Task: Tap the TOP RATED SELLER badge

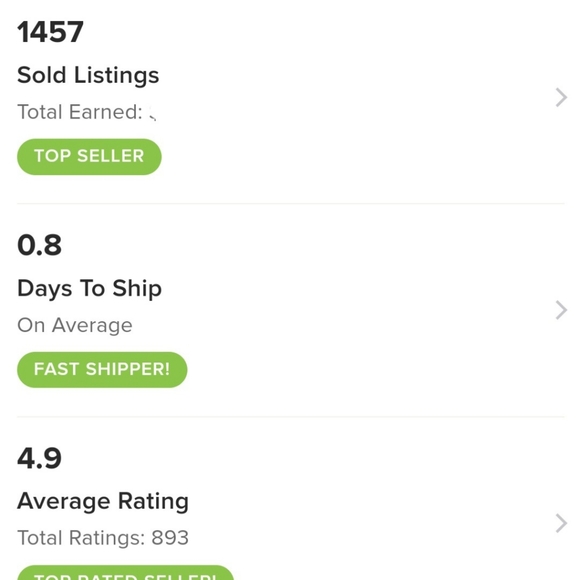Action: [125, 573]
